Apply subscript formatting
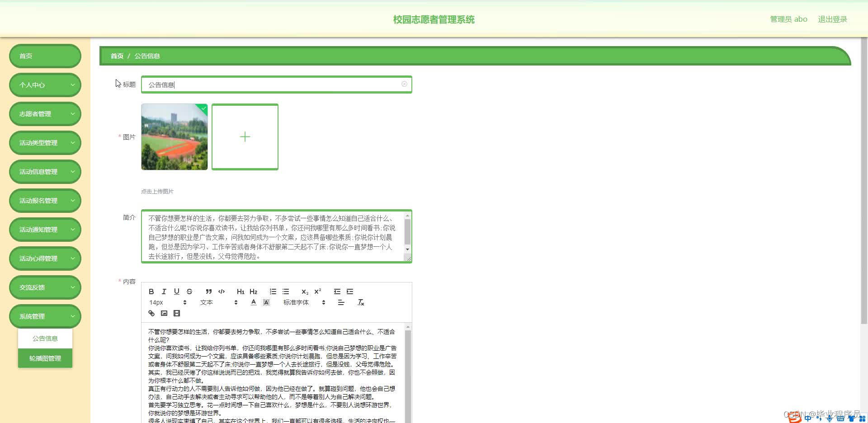 tap(305, 291)
